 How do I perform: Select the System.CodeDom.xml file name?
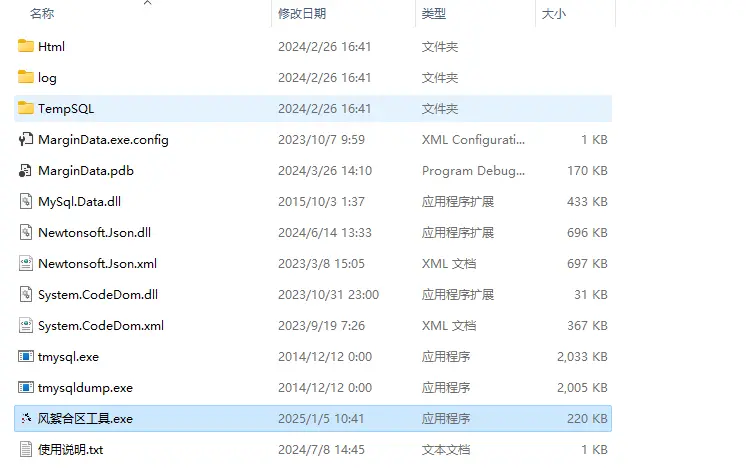pos(100,325)
